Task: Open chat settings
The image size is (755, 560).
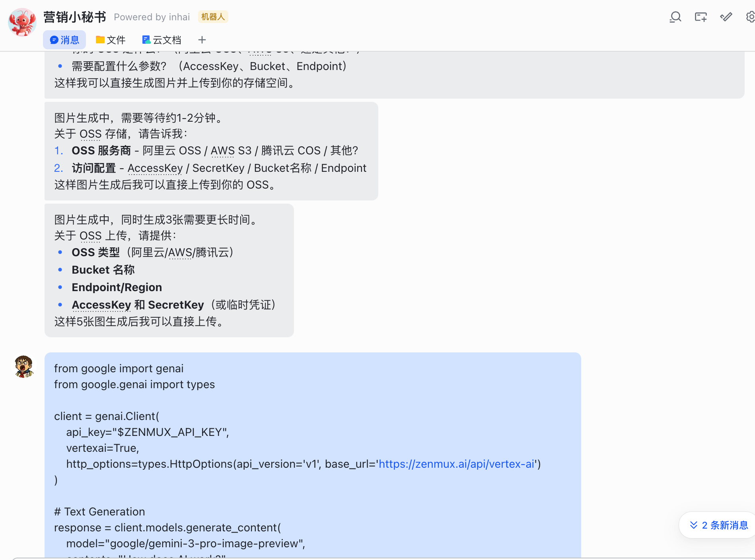Action: [x=750, y=17]
